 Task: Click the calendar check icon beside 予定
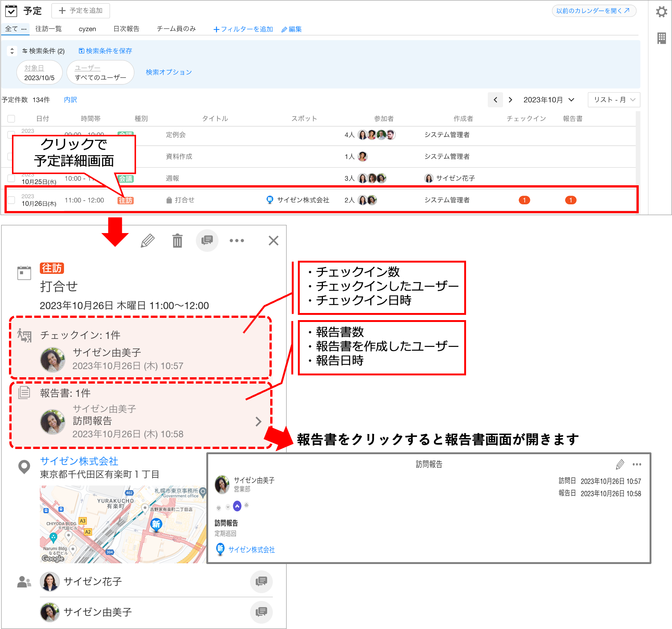pos(11,11)
